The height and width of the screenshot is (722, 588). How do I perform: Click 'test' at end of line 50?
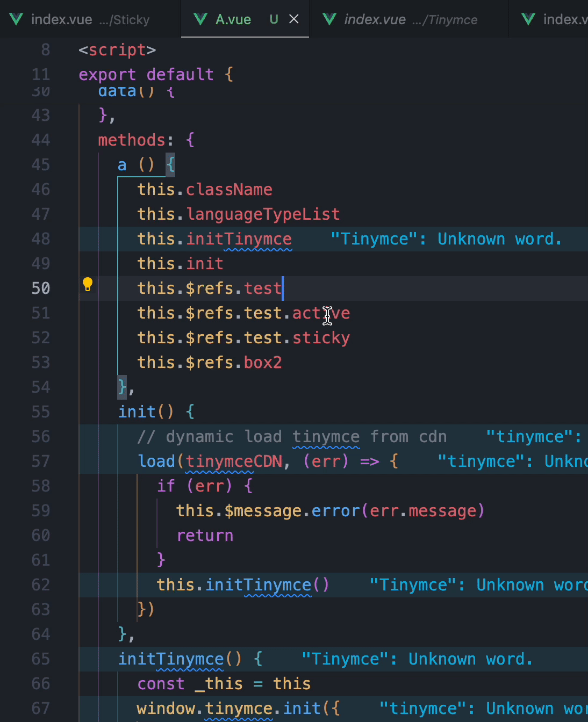[263, 288]
